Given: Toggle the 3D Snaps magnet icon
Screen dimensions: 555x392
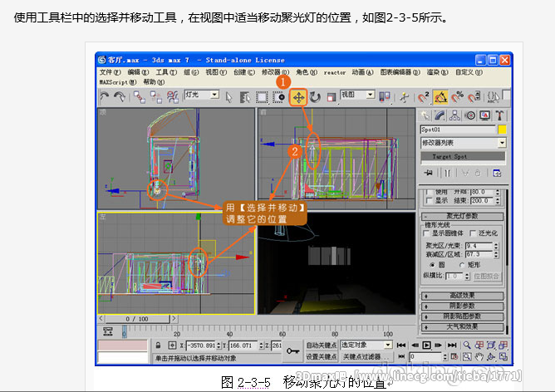Looking at the screenshot, I should pos(424,97).
